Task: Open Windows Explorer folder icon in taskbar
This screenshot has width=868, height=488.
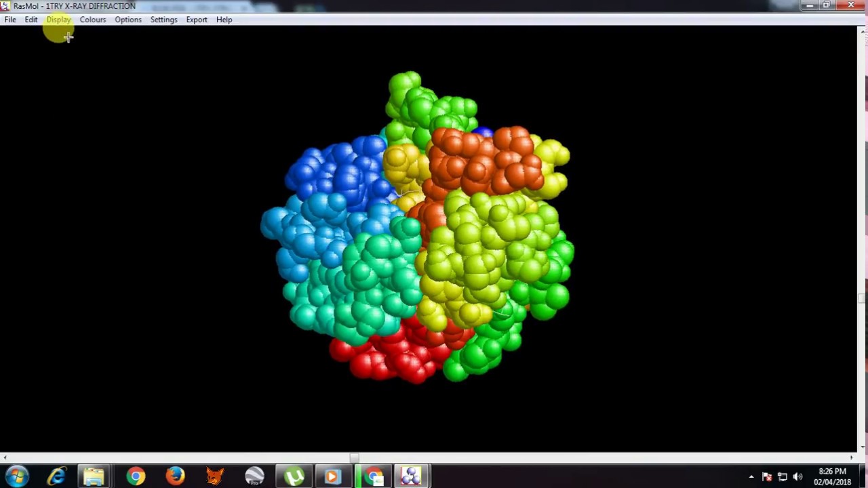Action: pos(94,476)
